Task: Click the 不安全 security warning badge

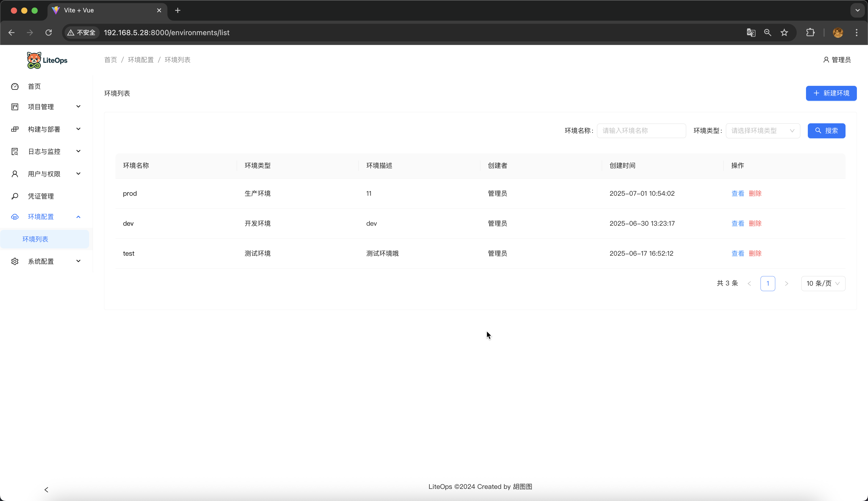Action: pyautogui.click(x=81, y=33)
